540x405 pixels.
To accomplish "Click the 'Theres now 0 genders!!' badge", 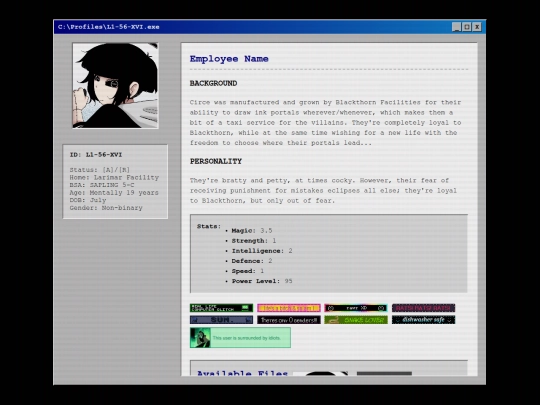I will coord(289,320).
